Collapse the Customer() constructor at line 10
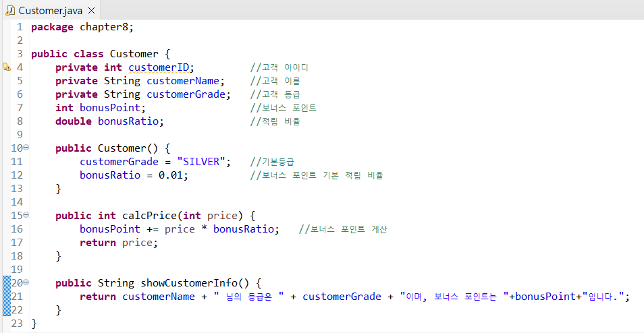 (x=26, y=148)
